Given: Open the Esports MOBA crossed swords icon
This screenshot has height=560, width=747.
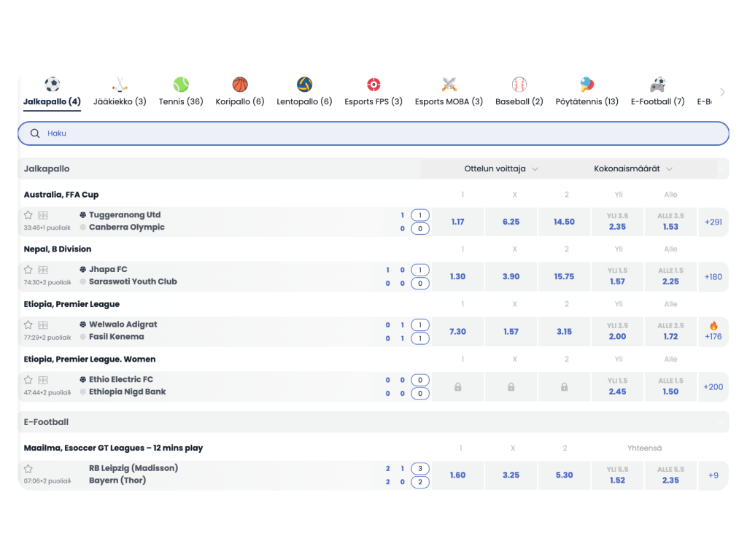Looking at the screenshot, I should pyautogui.click(x=449, y=85).
